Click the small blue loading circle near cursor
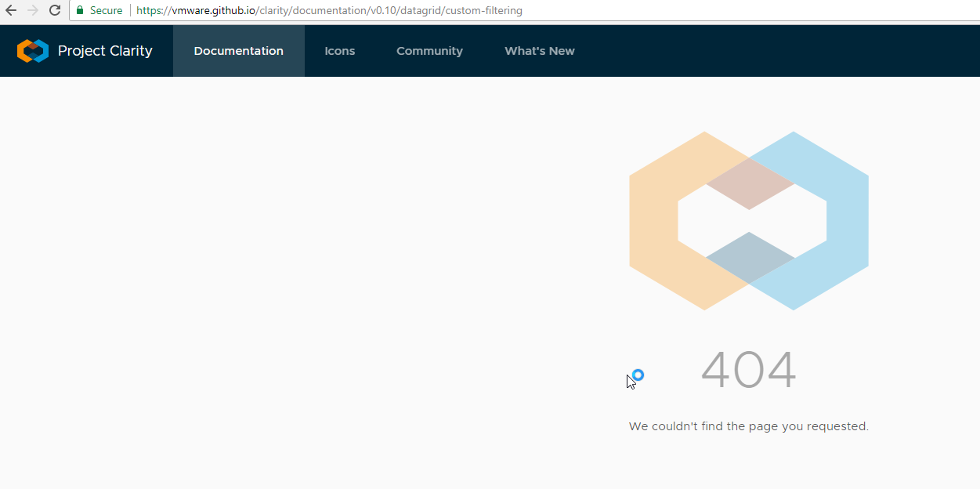The width and height of the screenshot is (980, 489). [637, 375]
